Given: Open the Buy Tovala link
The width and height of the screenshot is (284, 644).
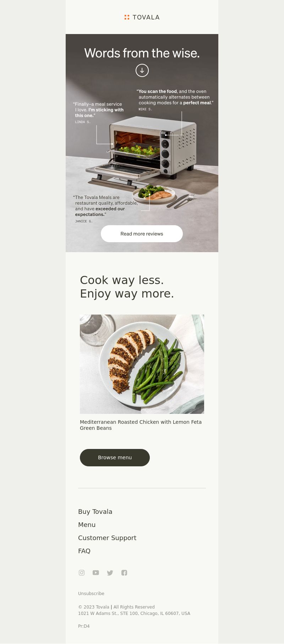Looking at the screenshot, I should click(x=95, y=512).
